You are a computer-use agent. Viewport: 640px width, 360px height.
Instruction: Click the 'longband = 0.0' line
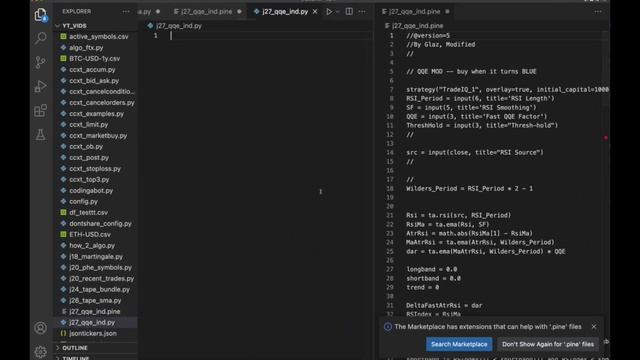pyautogui.click(x=431, y=269)
